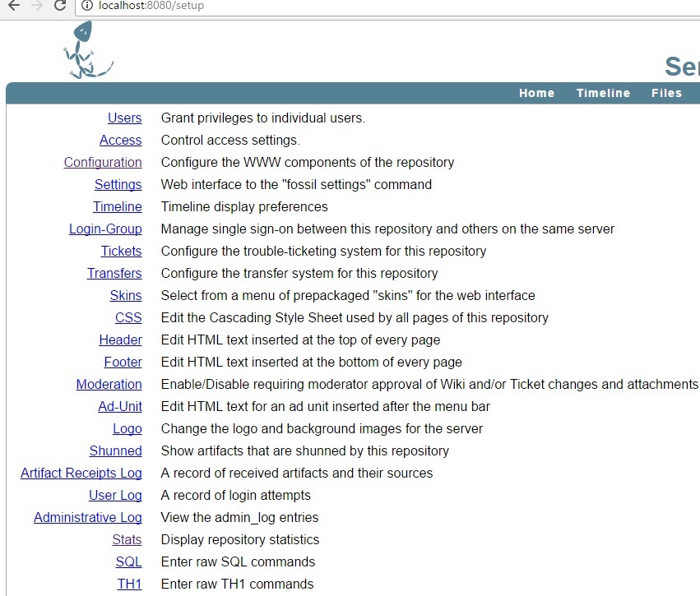The height and width of the screenshot is (596, 700).
Task: Click the browser forward arrow
Action: 36,6
